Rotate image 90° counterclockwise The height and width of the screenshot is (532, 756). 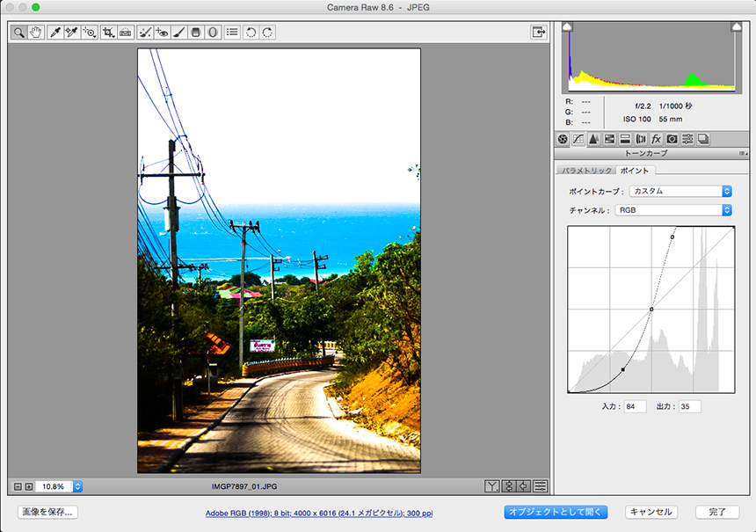coord(251,33)
